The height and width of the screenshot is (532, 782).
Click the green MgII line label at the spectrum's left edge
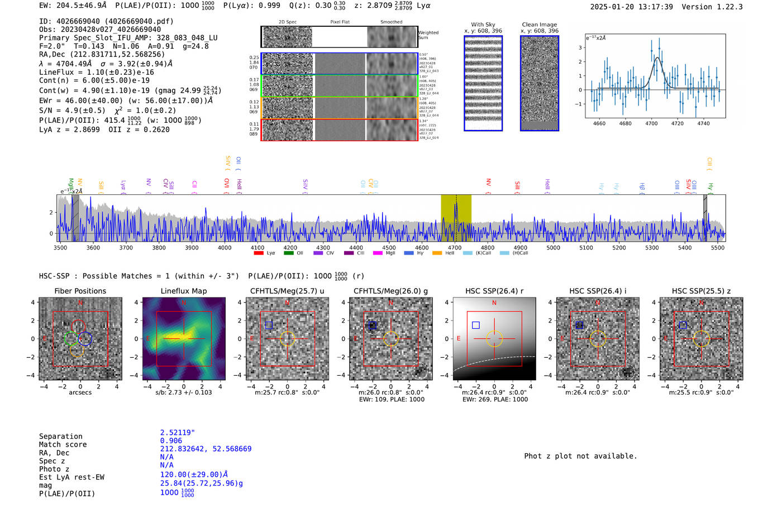[71, 185]
